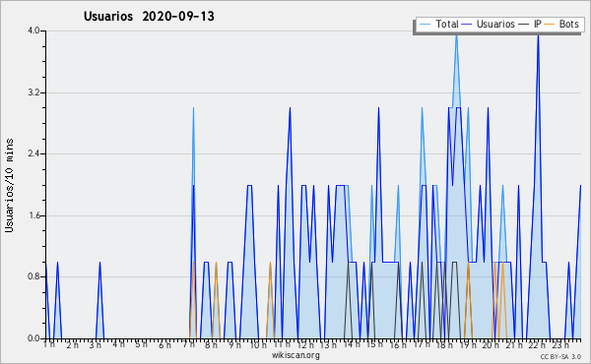Click the orange Bots legend line
This screenshot has width=591, height=364.
click(x=550, y=25)
